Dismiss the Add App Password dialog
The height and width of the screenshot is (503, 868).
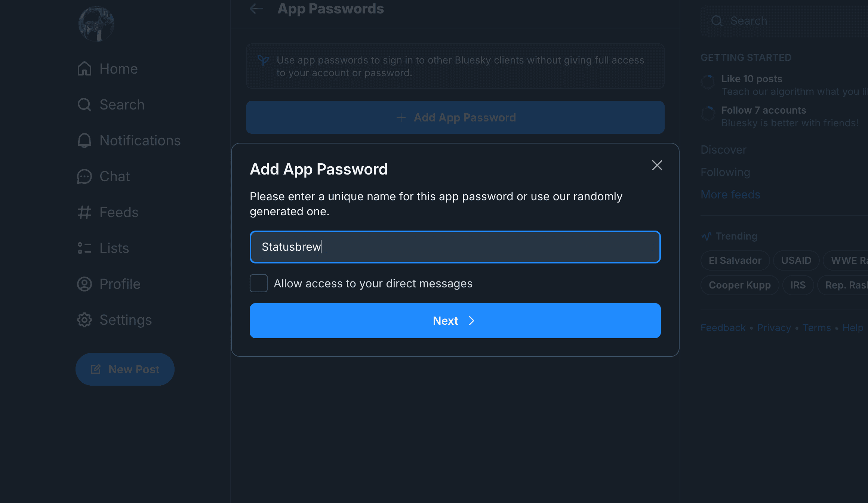coord(657,165)
